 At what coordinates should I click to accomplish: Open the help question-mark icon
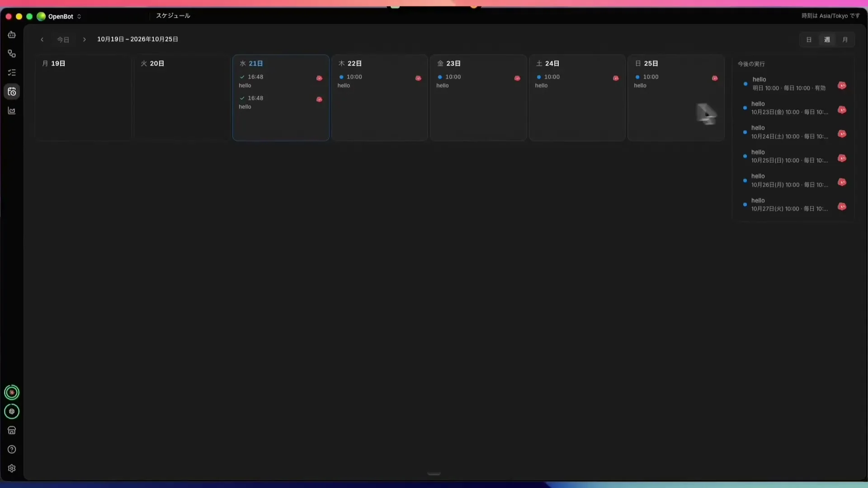click(x=12, y=449)
